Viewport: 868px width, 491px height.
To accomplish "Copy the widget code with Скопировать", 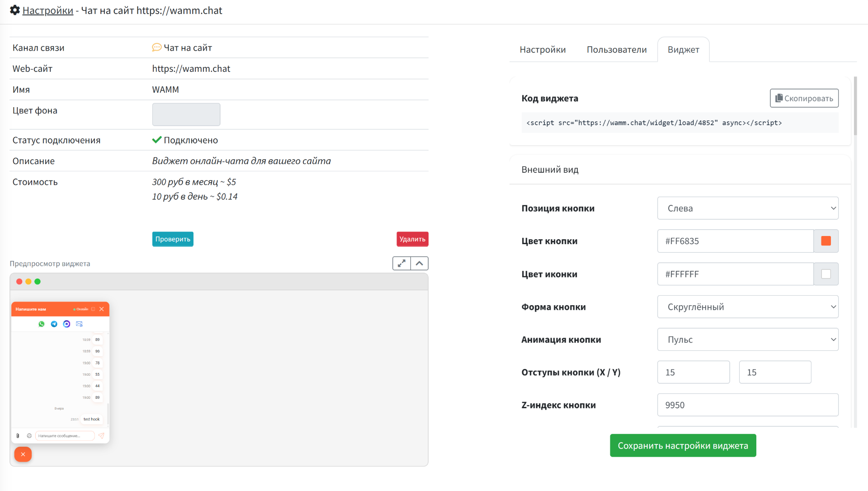I will 804,98.
